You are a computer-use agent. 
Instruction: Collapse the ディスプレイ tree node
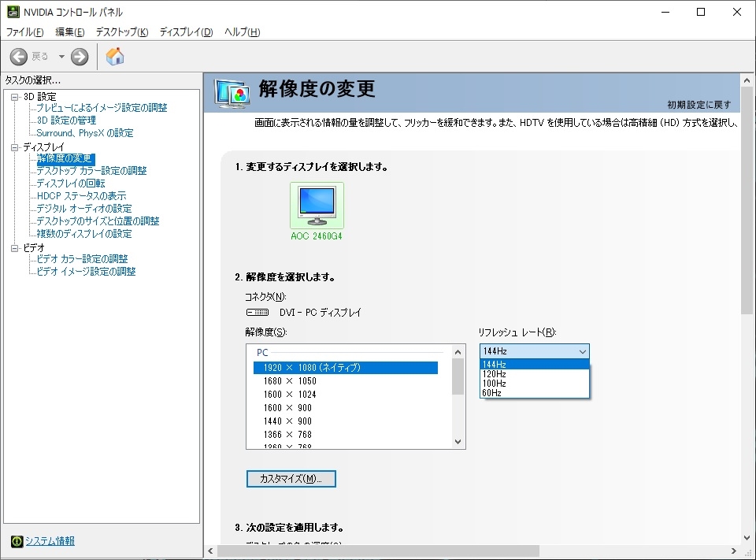coord(14,147)
